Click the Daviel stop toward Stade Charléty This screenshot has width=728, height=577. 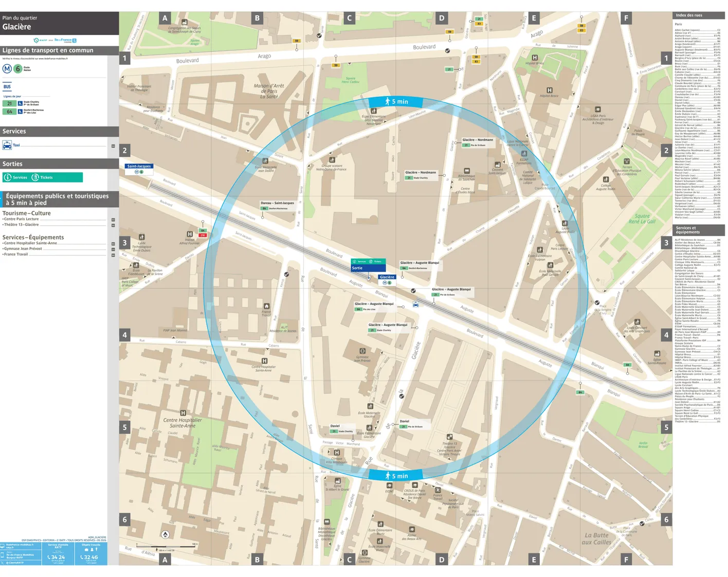[342, 428]
